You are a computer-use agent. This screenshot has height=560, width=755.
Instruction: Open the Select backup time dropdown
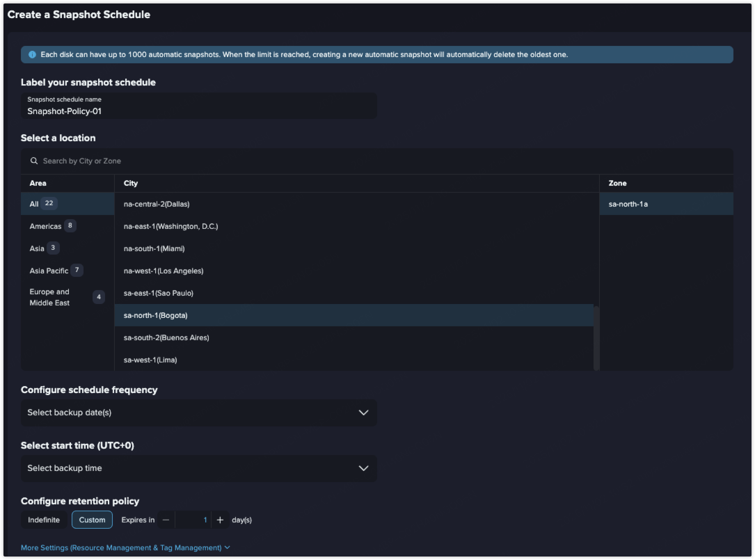click(x=198, y=468)
